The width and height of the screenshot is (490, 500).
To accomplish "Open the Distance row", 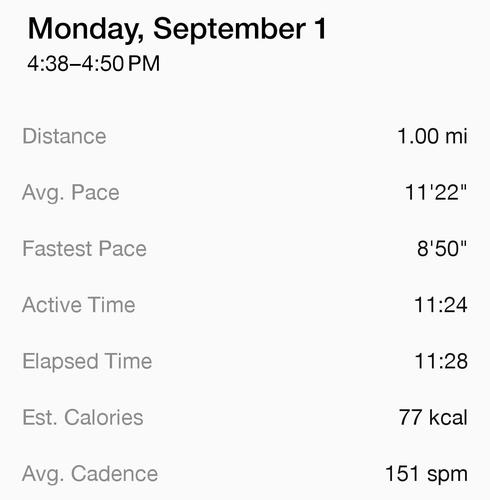I will coord(245,136).
